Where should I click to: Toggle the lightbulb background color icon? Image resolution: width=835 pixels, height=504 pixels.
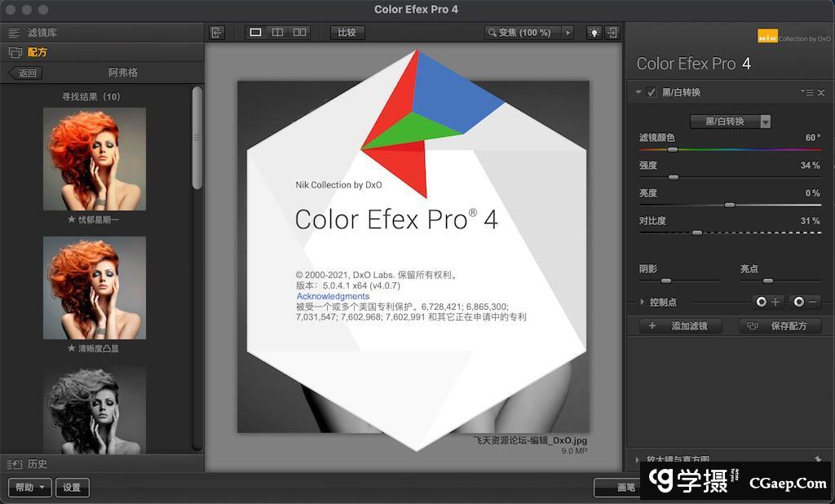pos(594,33)
